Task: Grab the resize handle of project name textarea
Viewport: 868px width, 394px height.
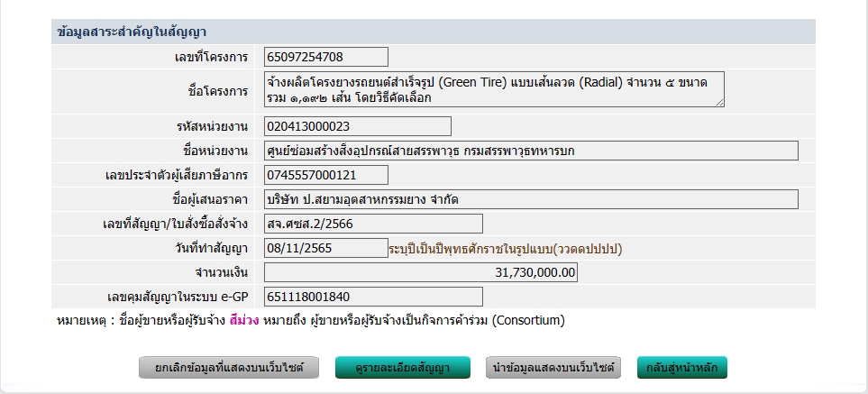Action: point(719,102)
